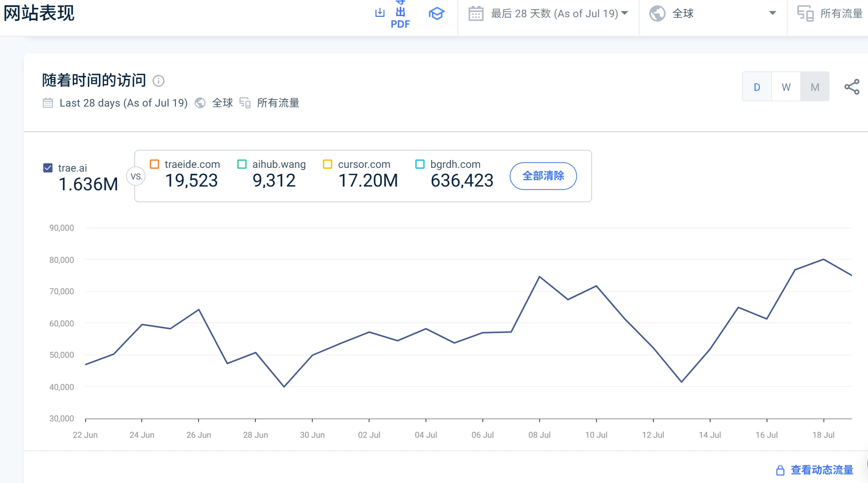Click the globe icon in the country selector
The image size is (868, 483).
[x=657, y=14]
